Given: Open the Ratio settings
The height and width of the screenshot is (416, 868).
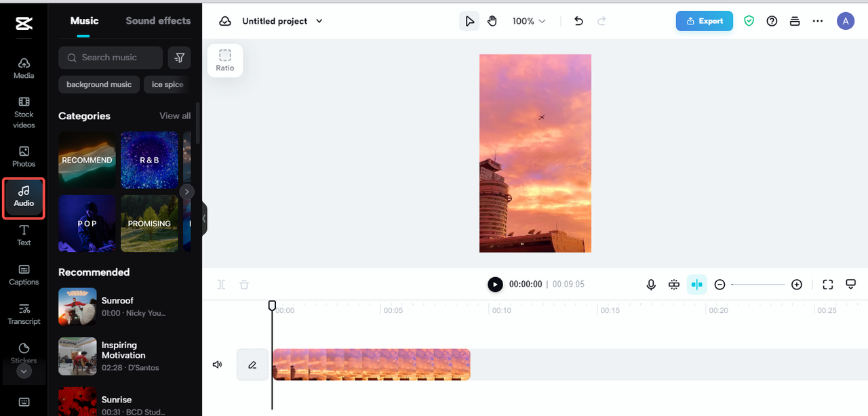Looking at the screenshot, I should pos(225,60).
